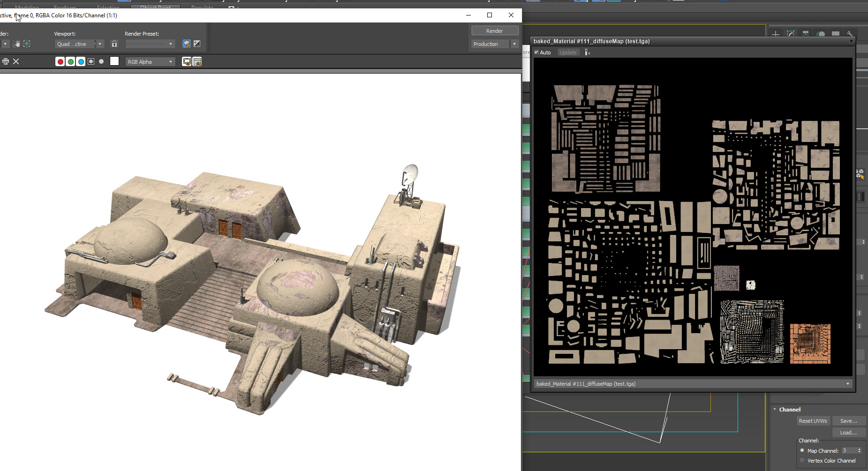Clear the rendered frame with X icon
This screenshot has width=868, height=471.
coord(16,61)
